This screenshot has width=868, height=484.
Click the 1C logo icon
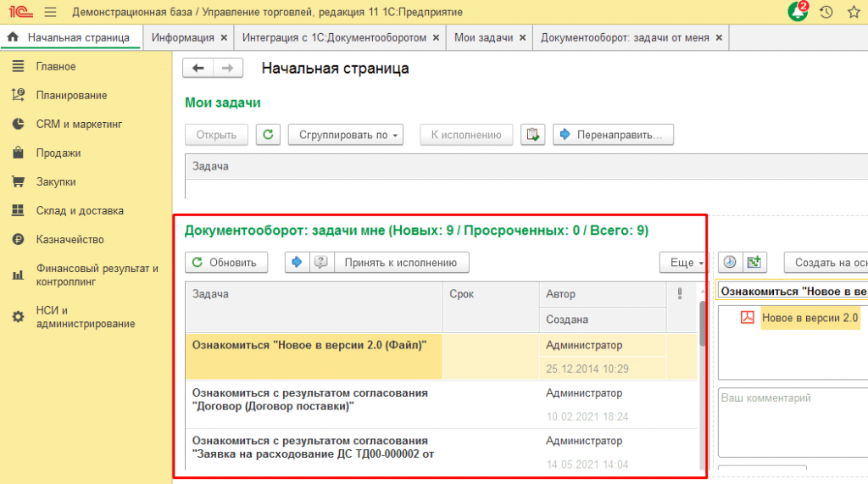(x=20, y=12)
